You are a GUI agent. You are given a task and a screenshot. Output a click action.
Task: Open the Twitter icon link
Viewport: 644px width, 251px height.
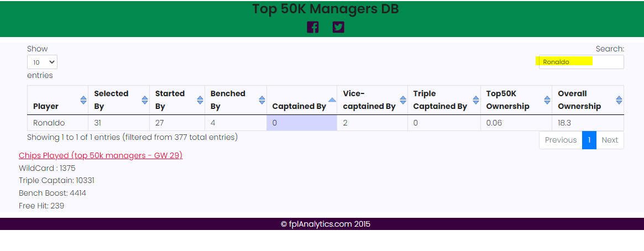[338, 27]
